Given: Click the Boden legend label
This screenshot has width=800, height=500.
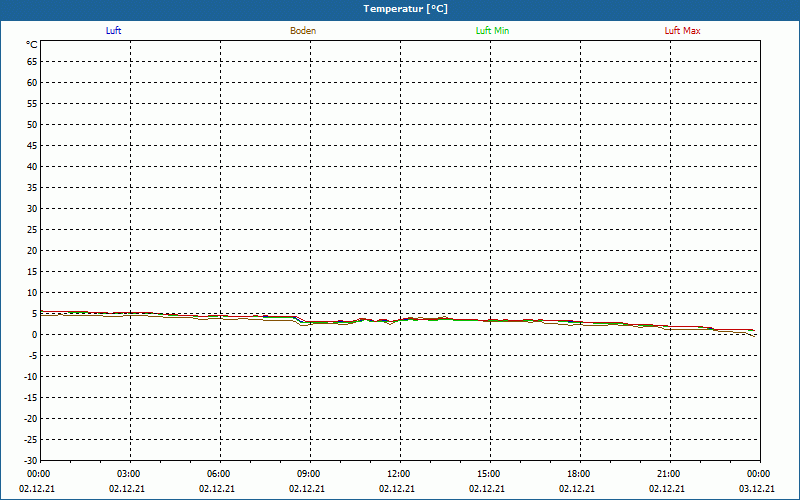Looking at the screenshot, I should pyautogui.click(x=303, y=31).
